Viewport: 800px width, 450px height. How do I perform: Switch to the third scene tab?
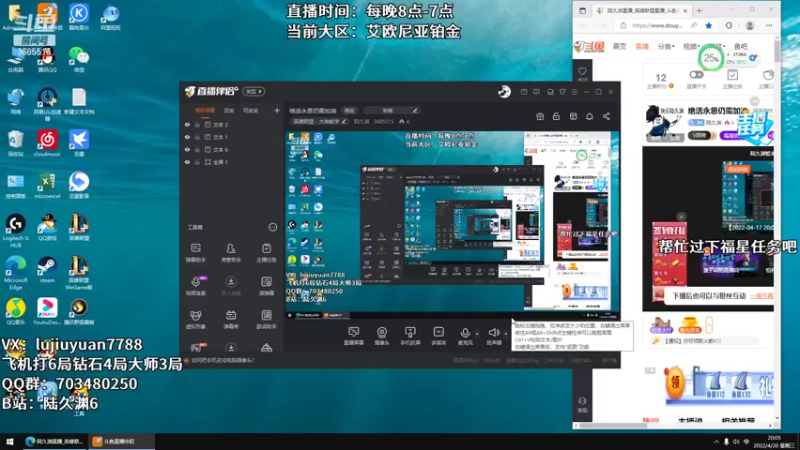(250, 110)
